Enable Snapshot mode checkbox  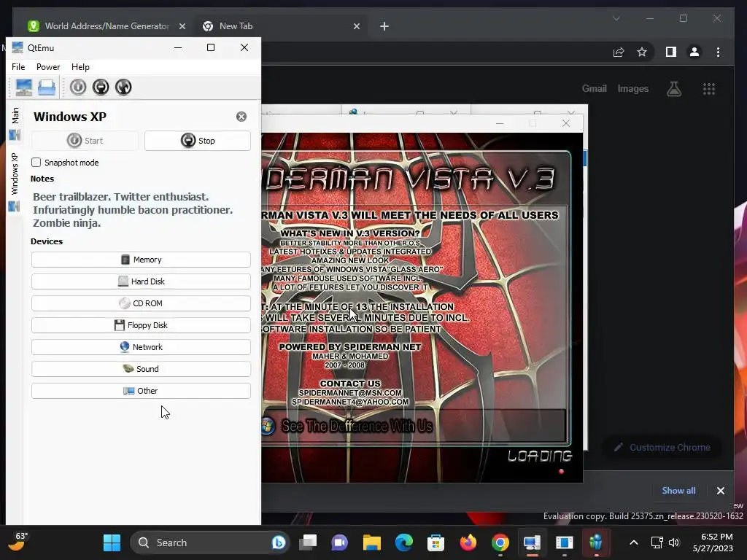pos(36,163)
